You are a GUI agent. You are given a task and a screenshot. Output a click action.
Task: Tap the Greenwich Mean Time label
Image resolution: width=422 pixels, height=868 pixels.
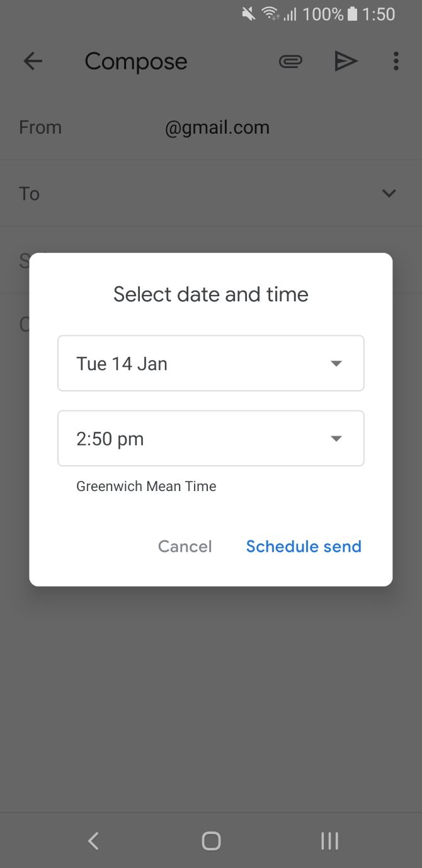(146, 486)
